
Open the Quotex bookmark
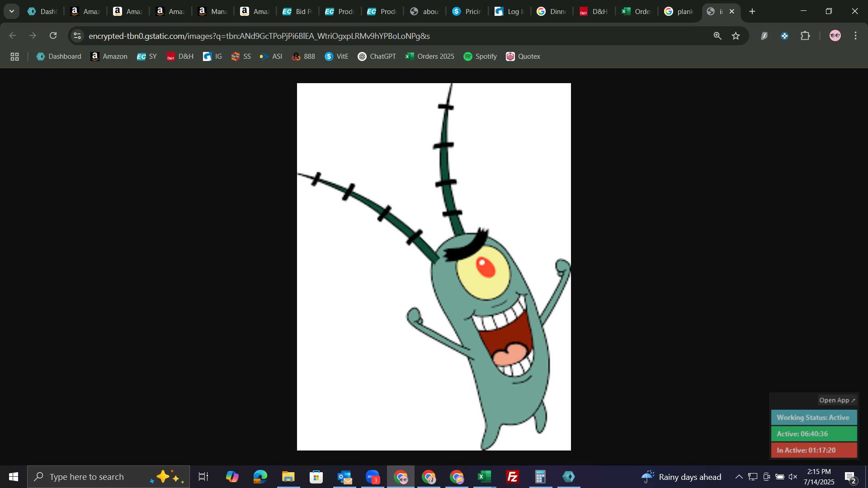point(523,56)
